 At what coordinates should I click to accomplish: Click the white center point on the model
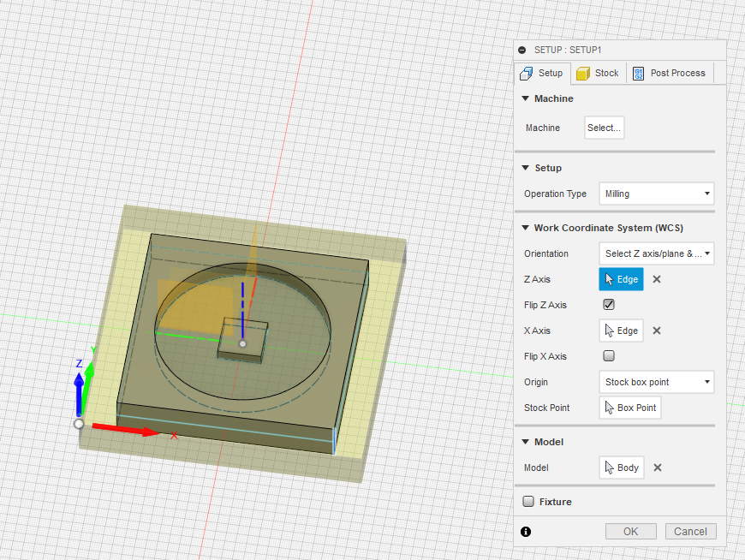coord(242,343)
